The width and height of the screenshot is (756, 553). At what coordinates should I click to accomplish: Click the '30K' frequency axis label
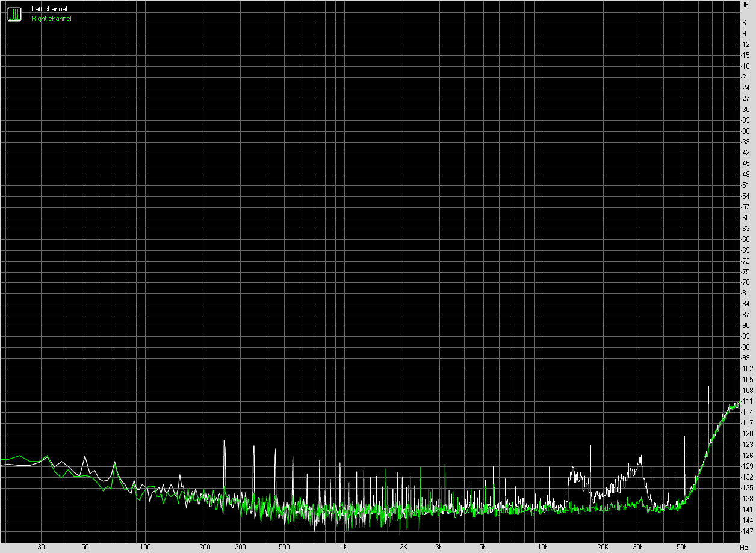point(638,548)
